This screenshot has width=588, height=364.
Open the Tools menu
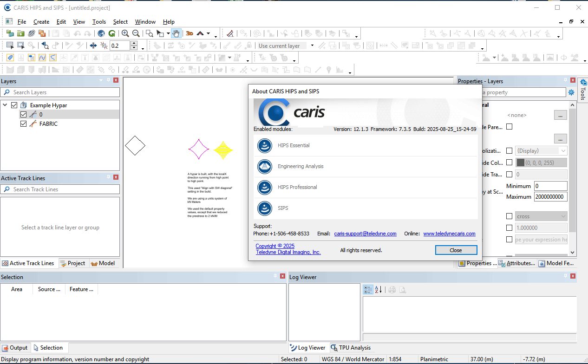point(99,22)
